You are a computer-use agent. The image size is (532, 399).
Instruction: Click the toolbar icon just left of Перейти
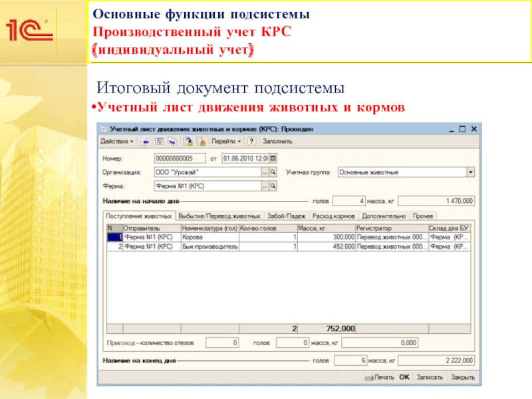tap(200, 142)
